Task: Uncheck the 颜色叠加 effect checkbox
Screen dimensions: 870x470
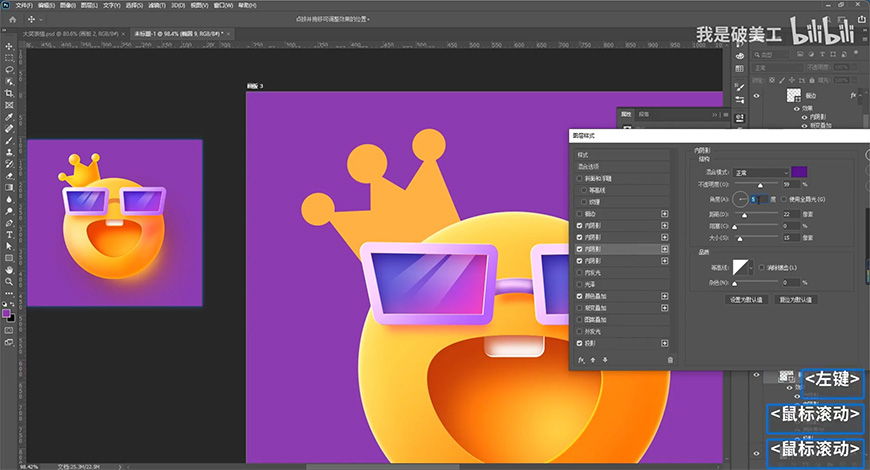Action: pyautogui.click(x=579, y=296)
